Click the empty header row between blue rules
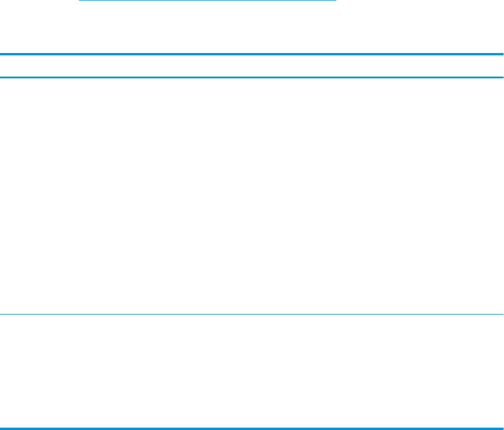504x430 pixels. click(251, 66)
